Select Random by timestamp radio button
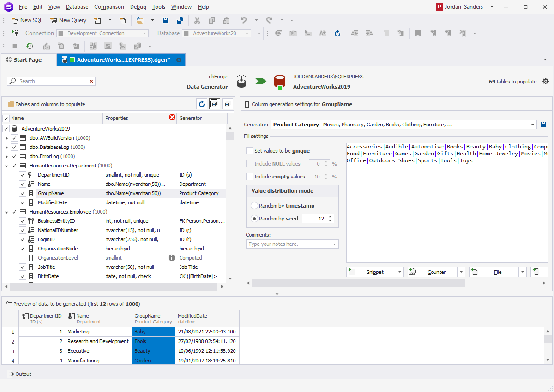554x392 pixels. click(x=254, y=206)
